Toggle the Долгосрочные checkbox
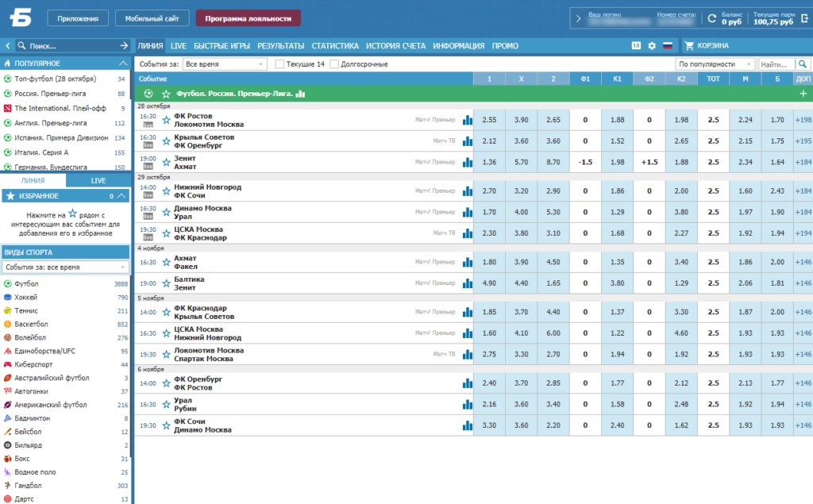This screenshot has width=813, height=504. [334, 63]
